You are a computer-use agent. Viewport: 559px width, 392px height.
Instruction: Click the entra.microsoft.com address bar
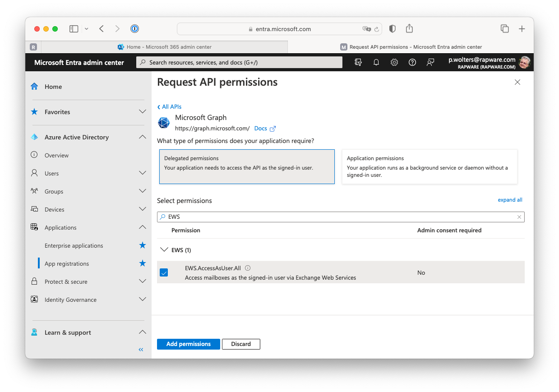point(280,29)
